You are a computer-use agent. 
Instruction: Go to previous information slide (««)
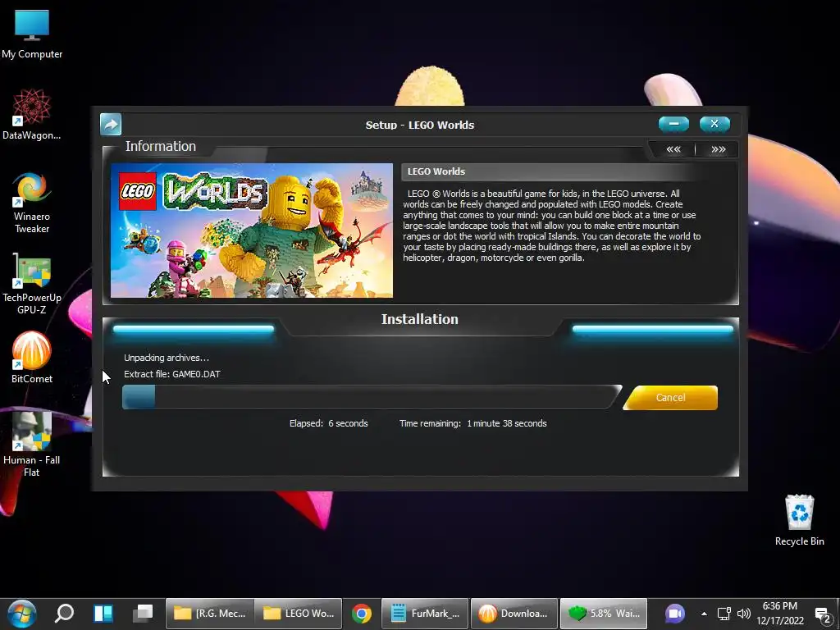click(x=673, y=149)
